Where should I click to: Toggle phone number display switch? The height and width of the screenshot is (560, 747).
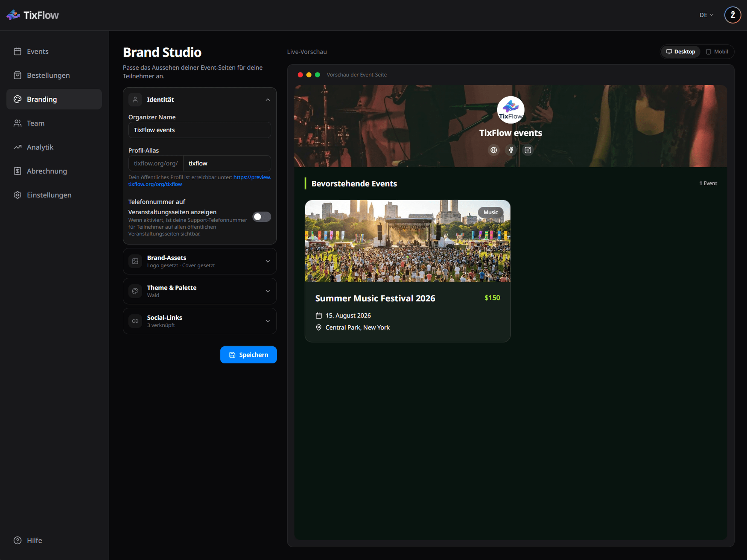point(262,217)
